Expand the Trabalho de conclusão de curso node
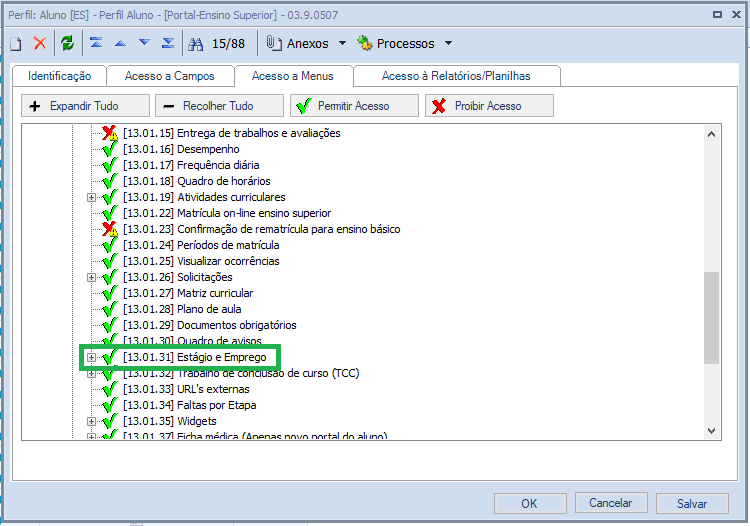750x526 pixels. pyautogui.click(x=91, y=374)
